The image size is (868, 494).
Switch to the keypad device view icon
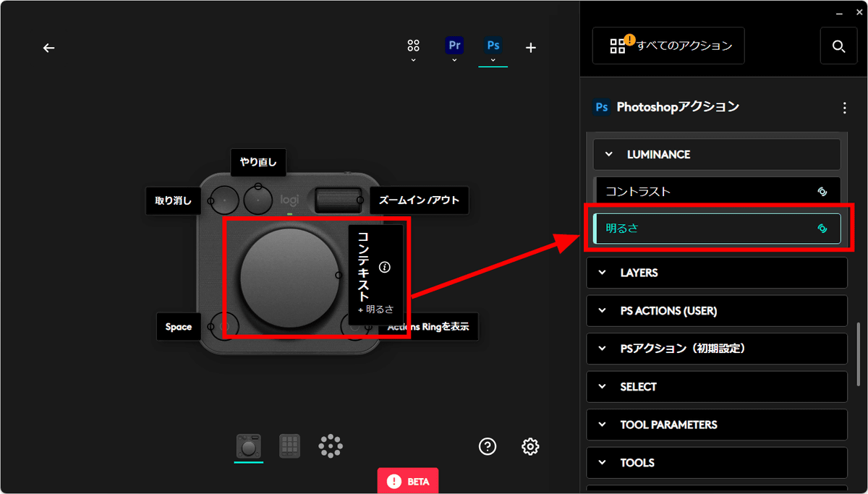[x=290, y=446]
